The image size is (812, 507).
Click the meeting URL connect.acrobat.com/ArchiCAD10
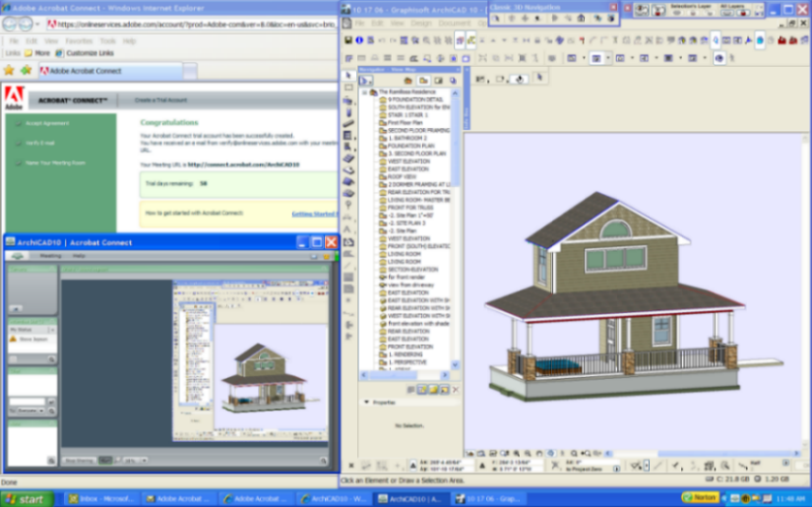[x=243, y=164]
